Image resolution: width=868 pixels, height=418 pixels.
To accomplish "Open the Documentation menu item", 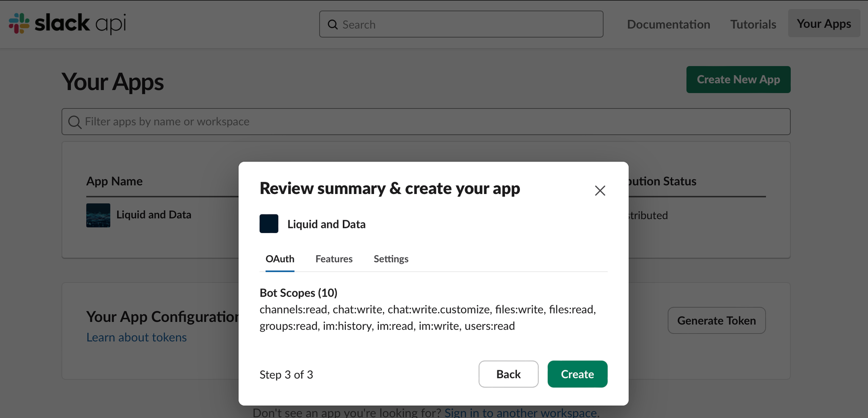I will tap(668, 24).
